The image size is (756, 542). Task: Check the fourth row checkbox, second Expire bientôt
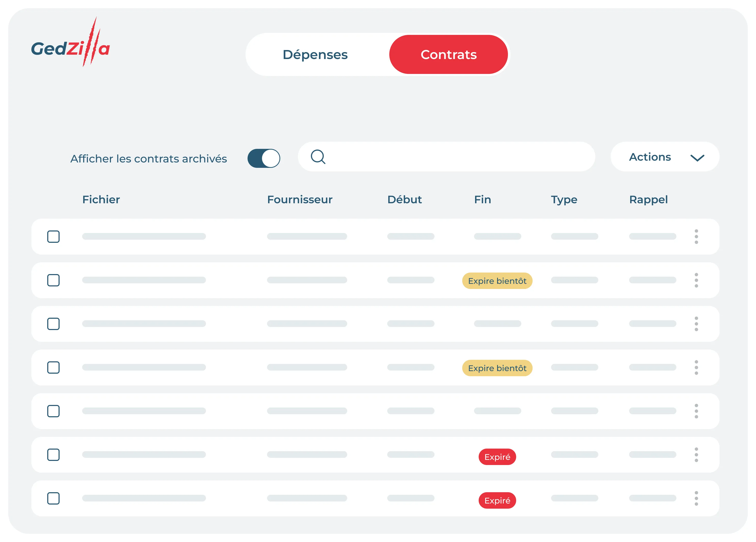click(x=53, y=367)
